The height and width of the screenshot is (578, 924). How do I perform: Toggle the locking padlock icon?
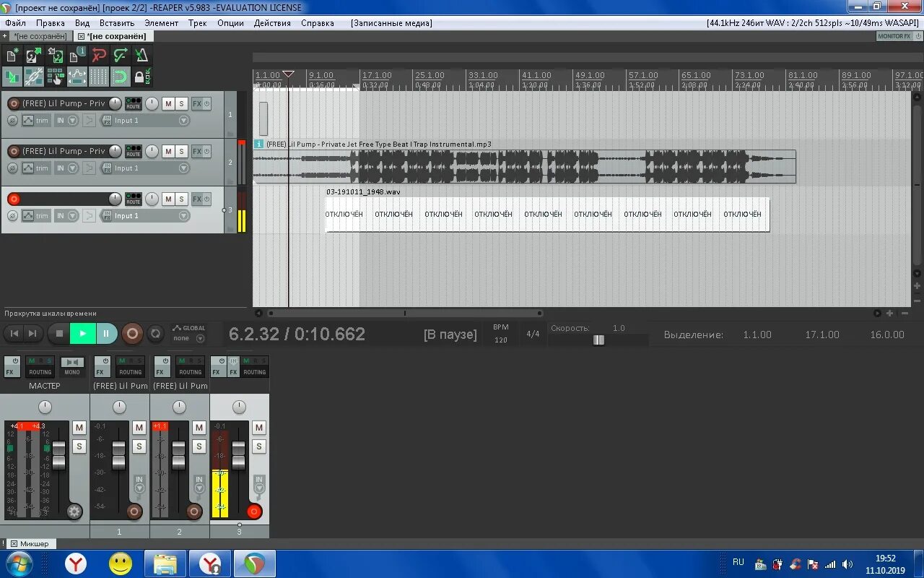[x=142, y=77]
